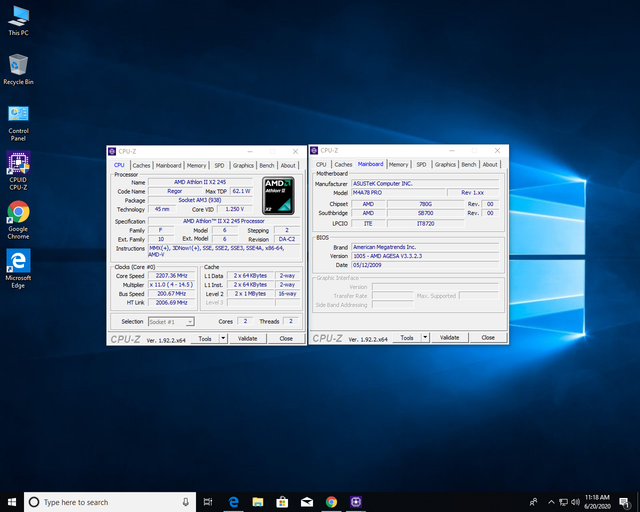Click Validate in right CPU-Z window
The width and height of the screenshot is (640, 512).
point(449,338)
